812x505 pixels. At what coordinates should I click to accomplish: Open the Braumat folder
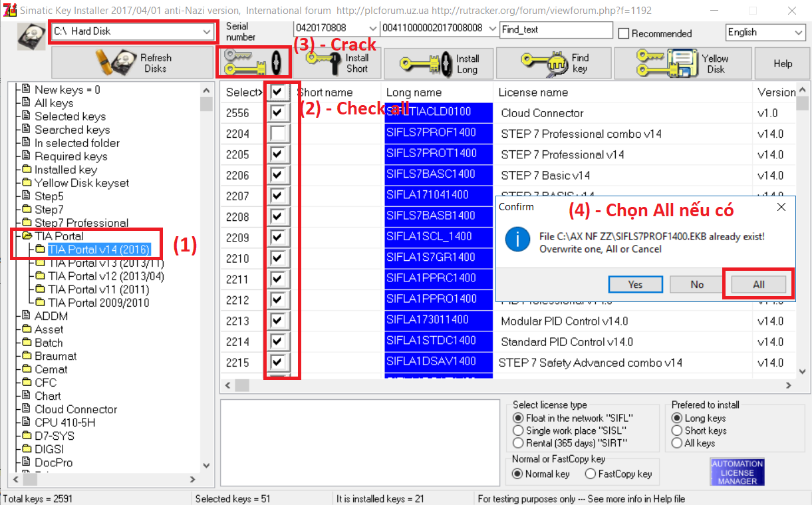pyautogui.click(x=55, y=356)
